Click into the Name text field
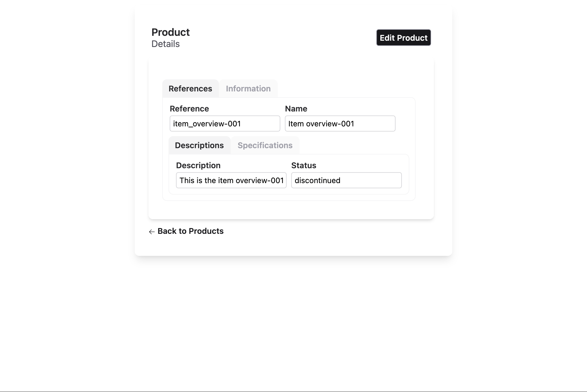Screen dimensions: 587x392 340,124
